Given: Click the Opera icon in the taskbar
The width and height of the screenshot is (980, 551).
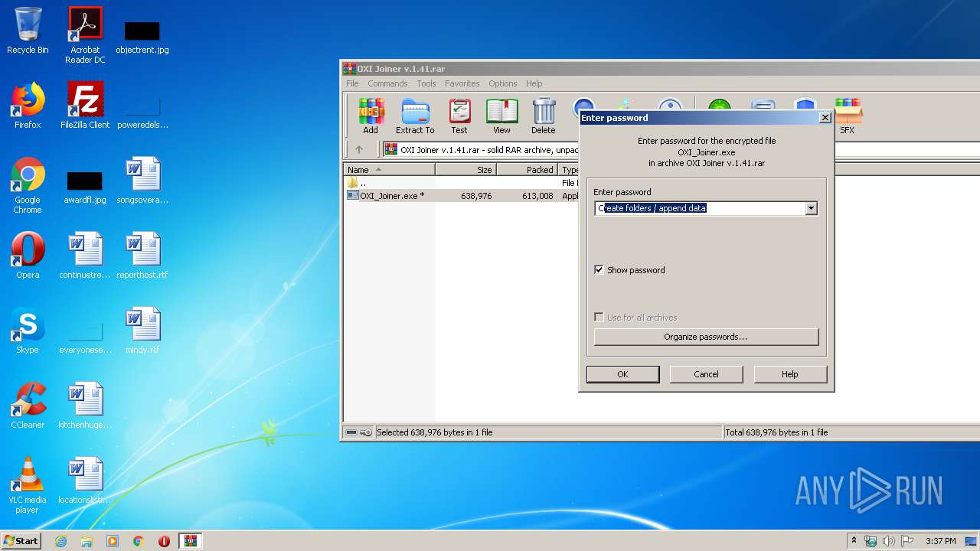Looking at the screenshot, I should [164, 541].
